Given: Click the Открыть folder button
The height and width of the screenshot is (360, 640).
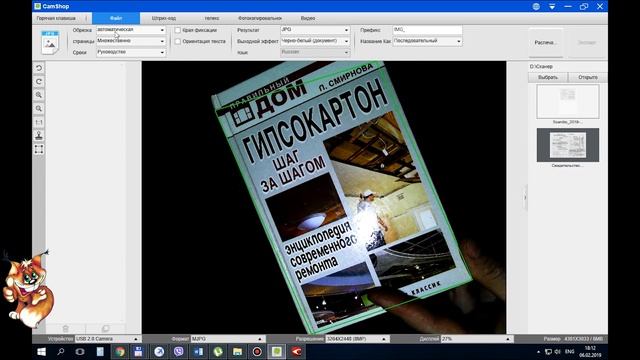Looking at the screenshot, I should coord(588,77).
